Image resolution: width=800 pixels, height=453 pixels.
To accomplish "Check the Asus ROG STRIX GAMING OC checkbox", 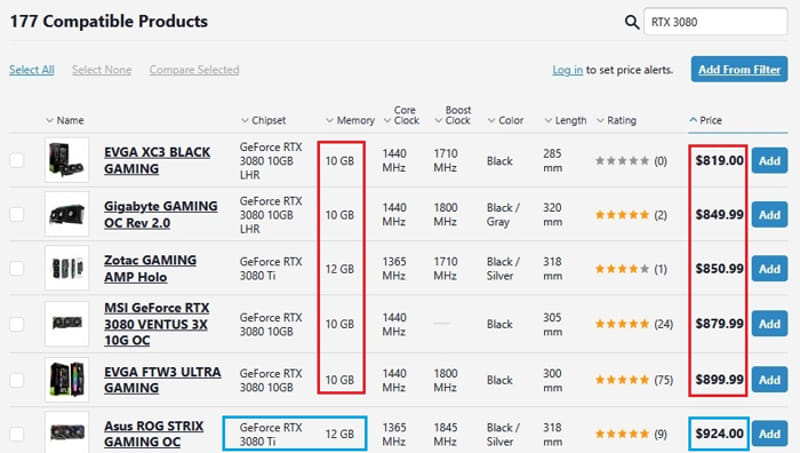I will coord(16,434).
